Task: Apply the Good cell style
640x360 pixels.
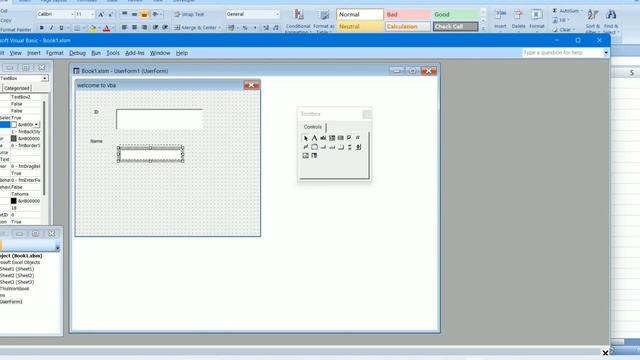Action: (455, 14)
